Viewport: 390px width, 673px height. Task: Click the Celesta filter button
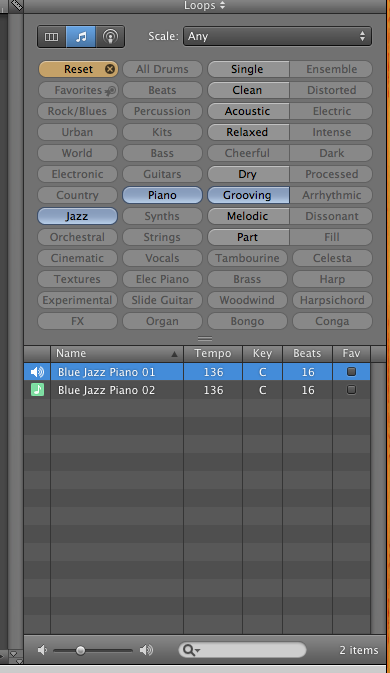coord(332,258)
